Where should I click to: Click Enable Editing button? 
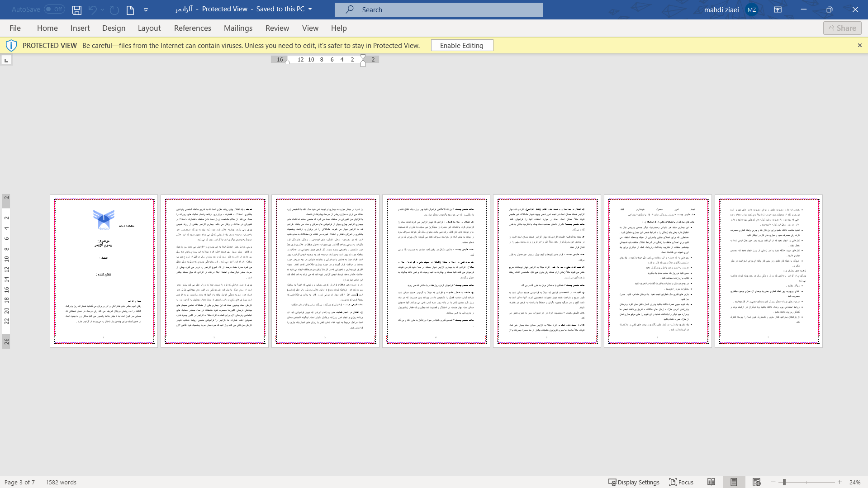462,45
